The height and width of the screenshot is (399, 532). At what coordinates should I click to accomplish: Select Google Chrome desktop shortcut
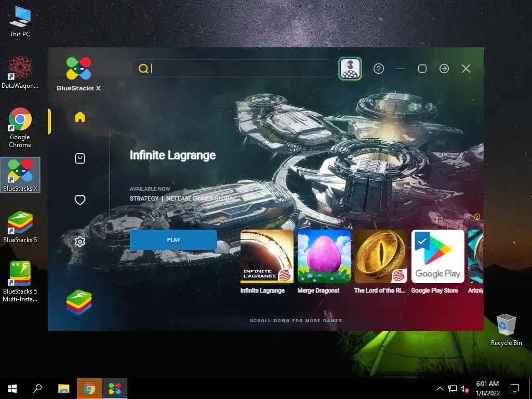pos(20,128)
